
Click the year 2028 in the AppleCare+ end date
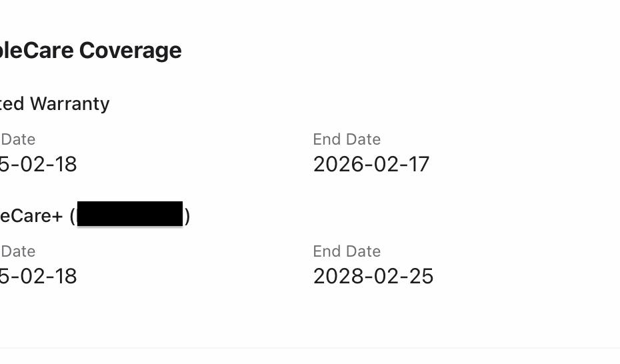click(x=335, y=276)
